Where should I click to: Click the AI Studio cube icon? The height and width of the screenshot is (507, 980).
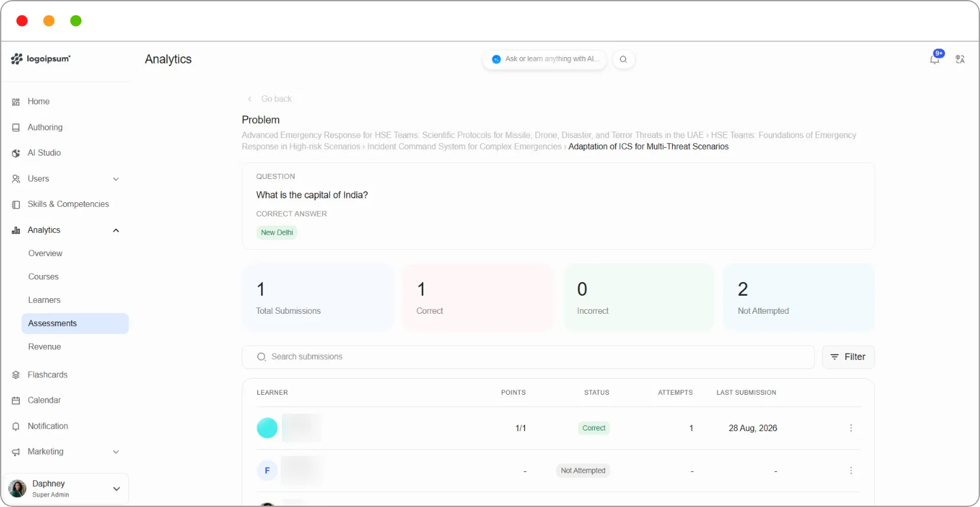click(x=16, y=153)
